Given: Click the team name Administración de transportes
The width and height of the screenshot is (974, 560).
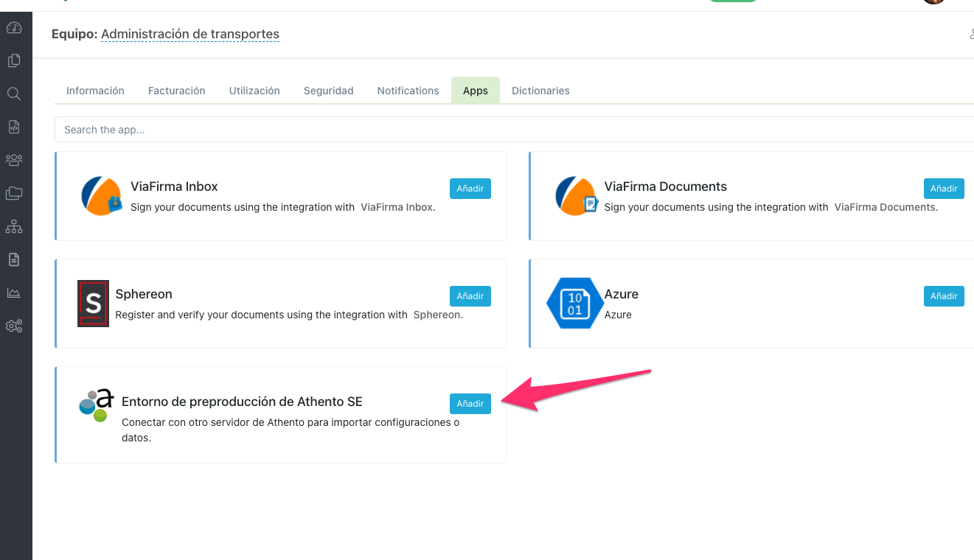Looking at the screenshot, I should click(189, 34).
